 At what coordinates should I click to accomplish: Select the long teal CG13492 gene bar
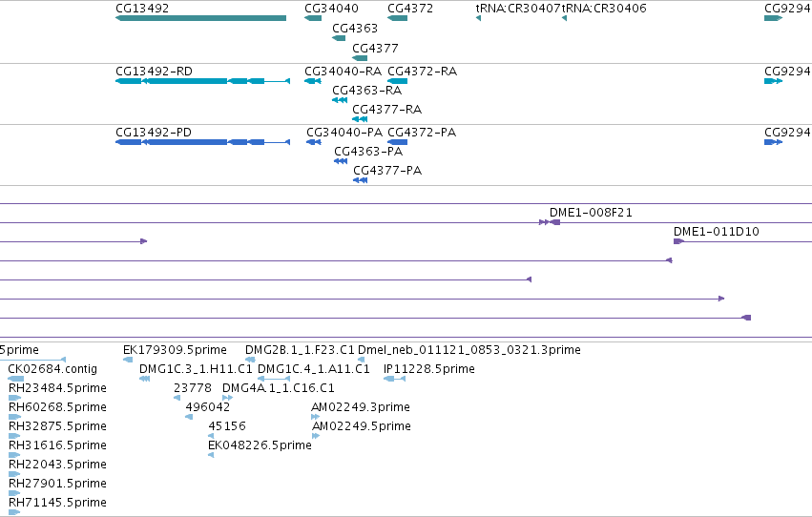click(x=201, y=18)
